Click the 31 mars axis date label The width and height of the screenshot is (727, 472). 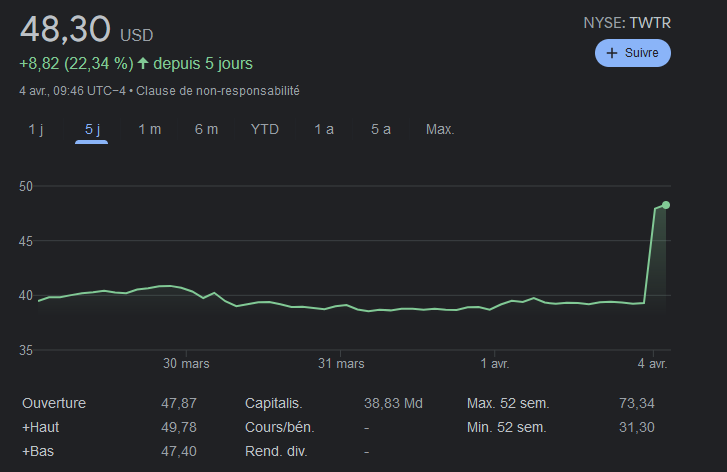pyautogui.click(x=341, y=363)
